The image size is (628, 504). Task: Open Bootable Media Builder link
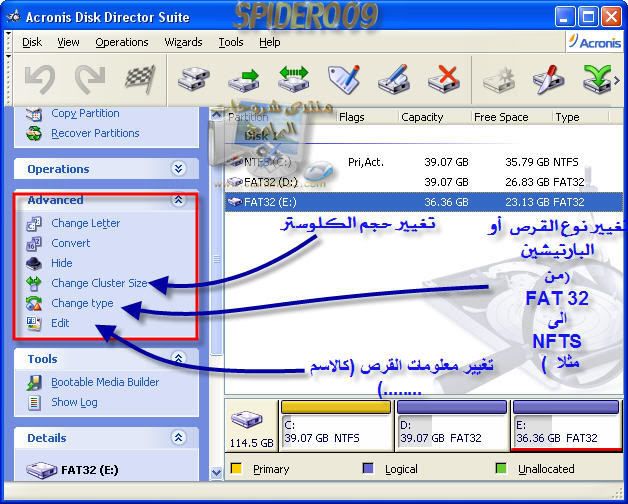[x=105, y=382]
